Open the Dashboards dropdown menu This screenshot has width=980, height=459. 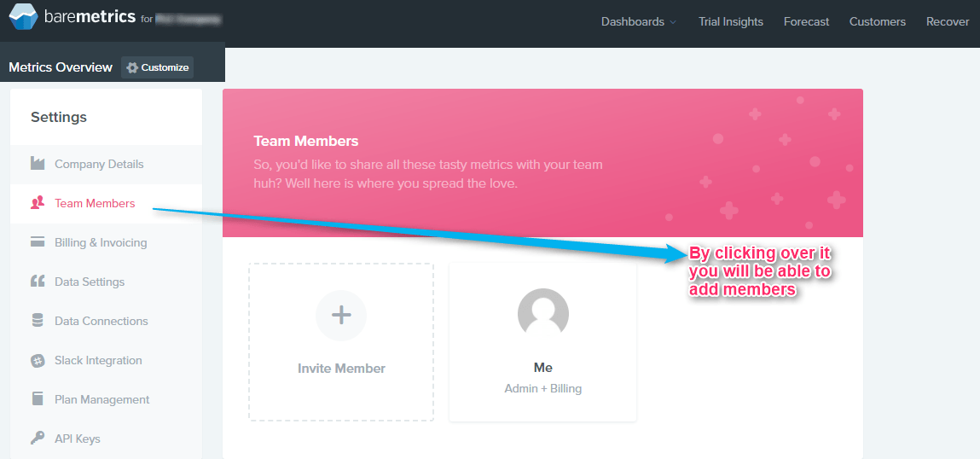639,22
